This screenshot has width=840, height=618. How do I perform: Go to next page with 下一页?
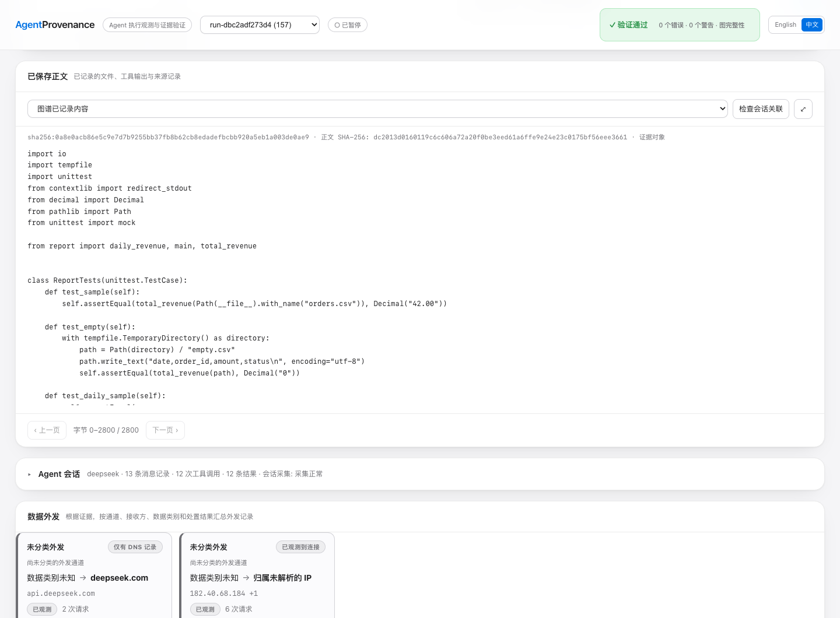[165, 430]
